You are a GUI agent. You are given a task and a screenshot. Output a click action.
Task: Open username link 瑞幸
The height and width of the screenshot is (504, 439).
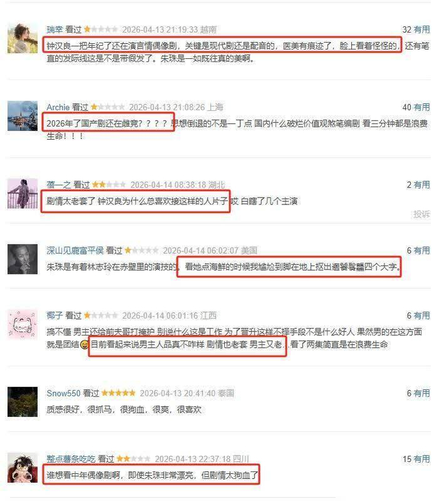coord(55,29)
